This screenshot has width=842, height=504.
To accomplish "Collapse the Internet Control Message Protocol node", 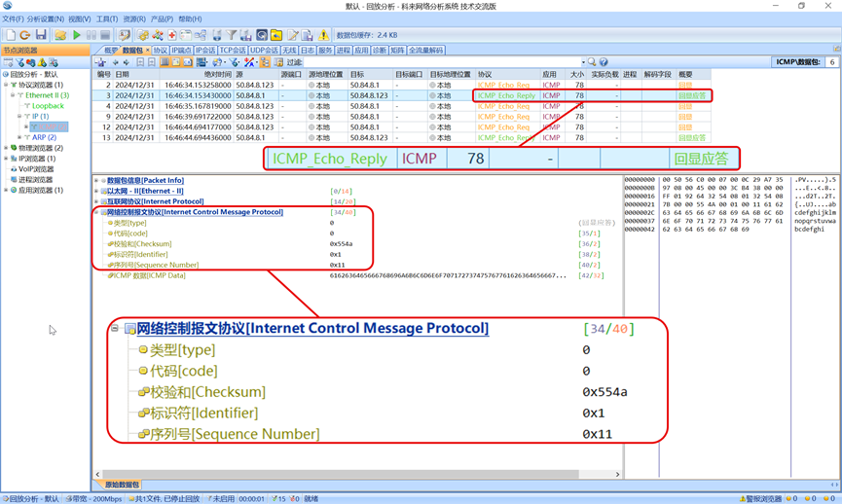I will click(x=97, y=212).
